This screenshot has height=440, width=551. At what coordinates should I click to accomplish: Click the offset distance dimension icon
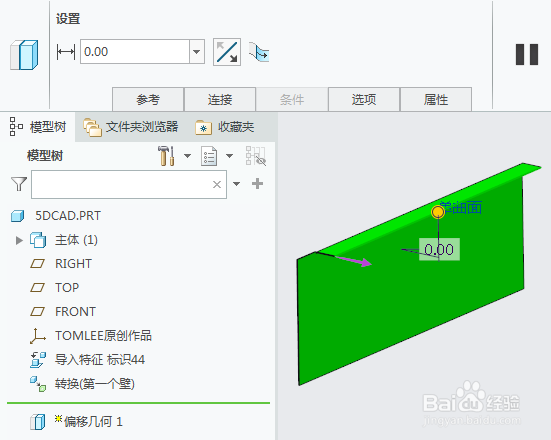coord(66,52)
